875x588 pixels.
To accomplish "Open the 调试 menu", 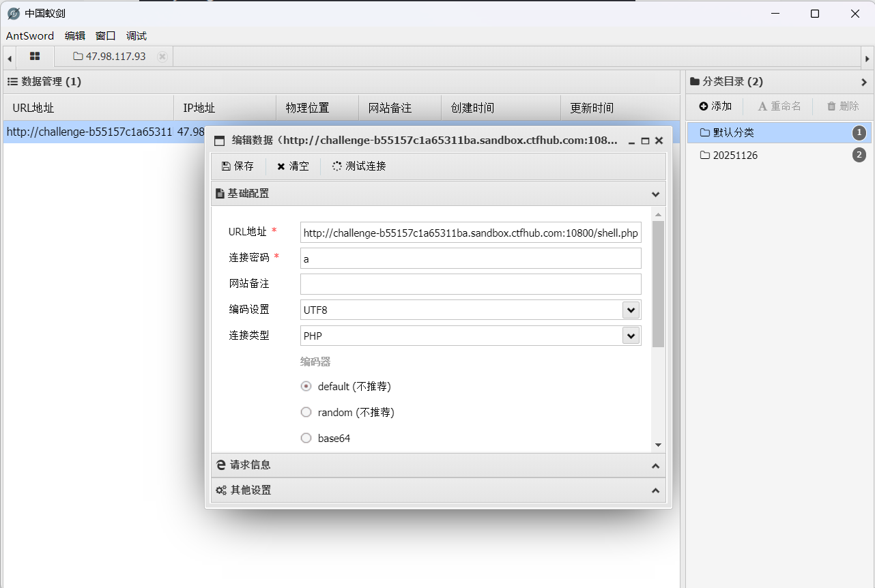I will click(x=137, y=35).
